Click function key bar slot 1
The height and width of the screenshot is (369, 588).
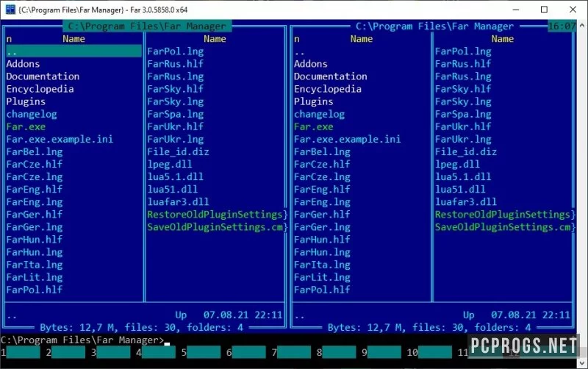tap(23, 353)
